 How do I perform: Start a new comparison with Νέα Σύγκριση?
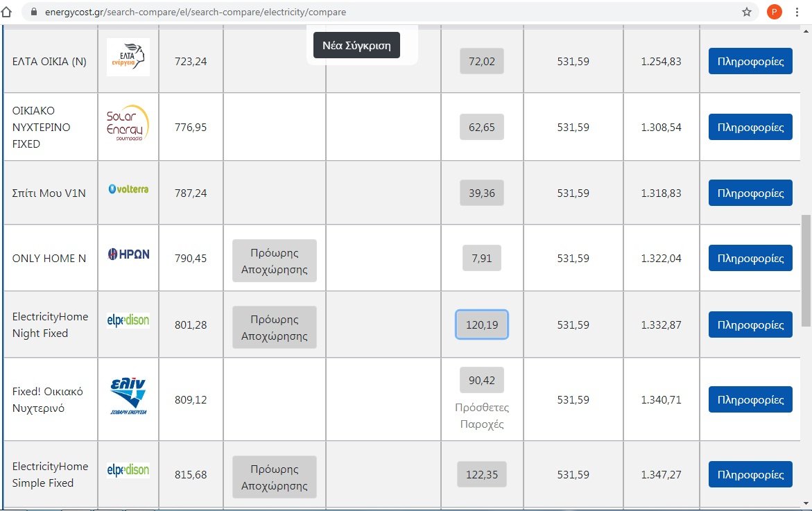pyautogui.click(x=356, y=45)
